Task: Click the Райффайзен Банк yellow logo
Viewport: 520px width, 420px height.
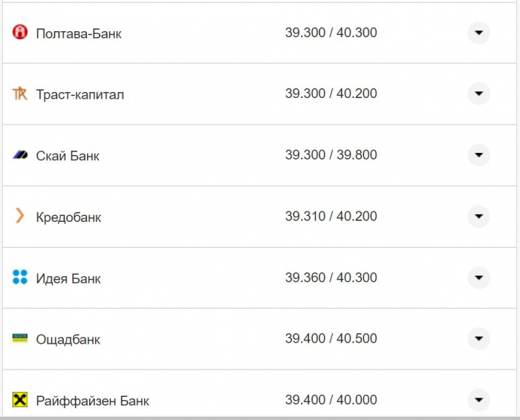Action: click(20, 400)
